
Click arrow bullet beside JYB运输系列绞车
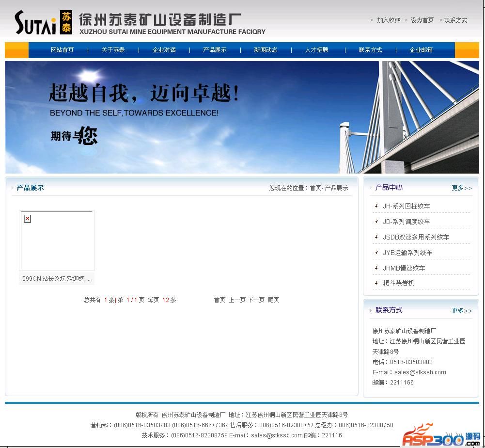coord(376,252)
